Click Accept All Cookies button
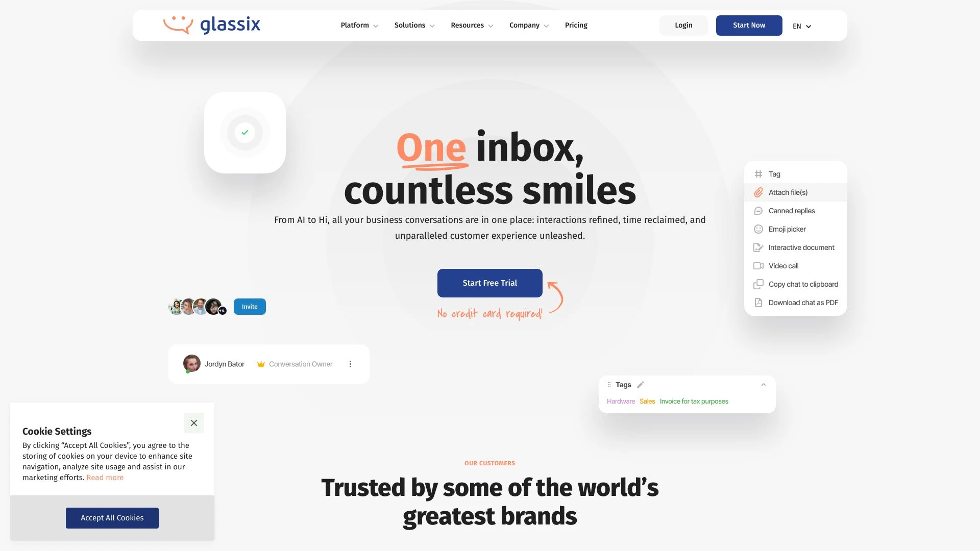This screenshot has width=980, height=551. [x=112, y=517]
